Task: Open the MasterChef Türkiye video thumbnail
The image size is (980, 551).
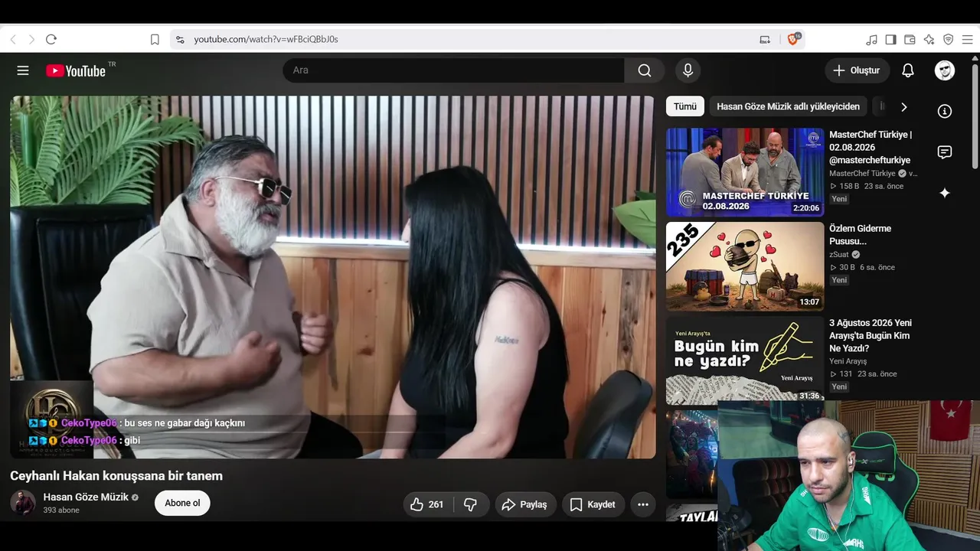Action: coord(745,172)
